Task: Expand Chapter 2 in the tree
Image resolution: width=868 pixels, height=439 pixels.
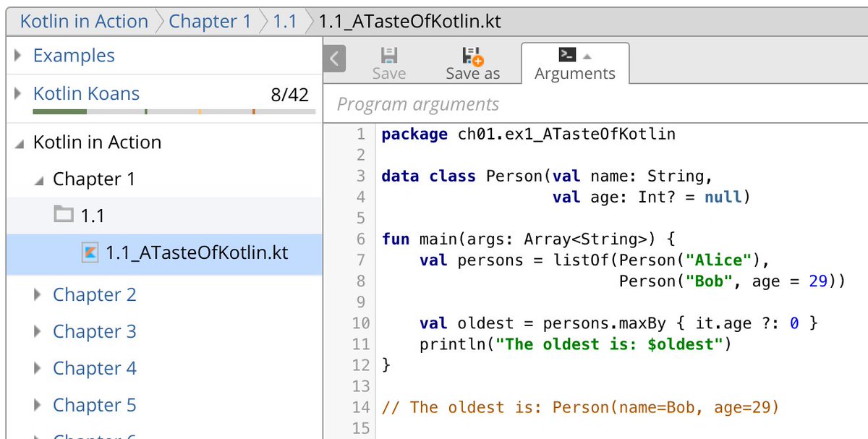Action: (x=38, y=295)
